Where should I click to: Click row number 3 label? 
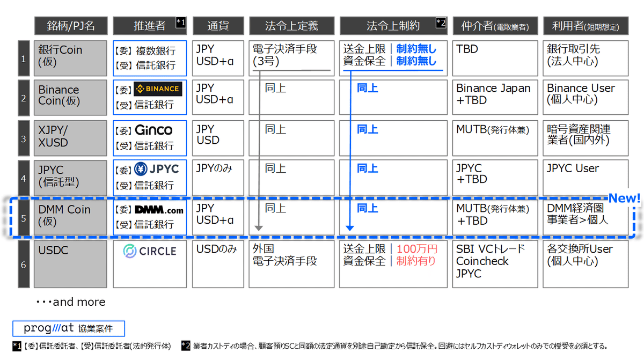pyautogui.click(x=24, y=137)
